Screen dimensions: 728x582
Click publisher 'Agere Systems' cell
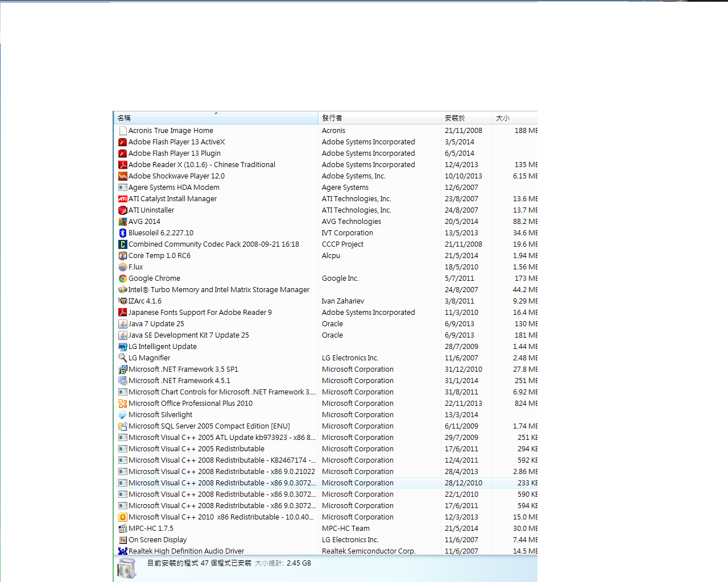point(345,188)
